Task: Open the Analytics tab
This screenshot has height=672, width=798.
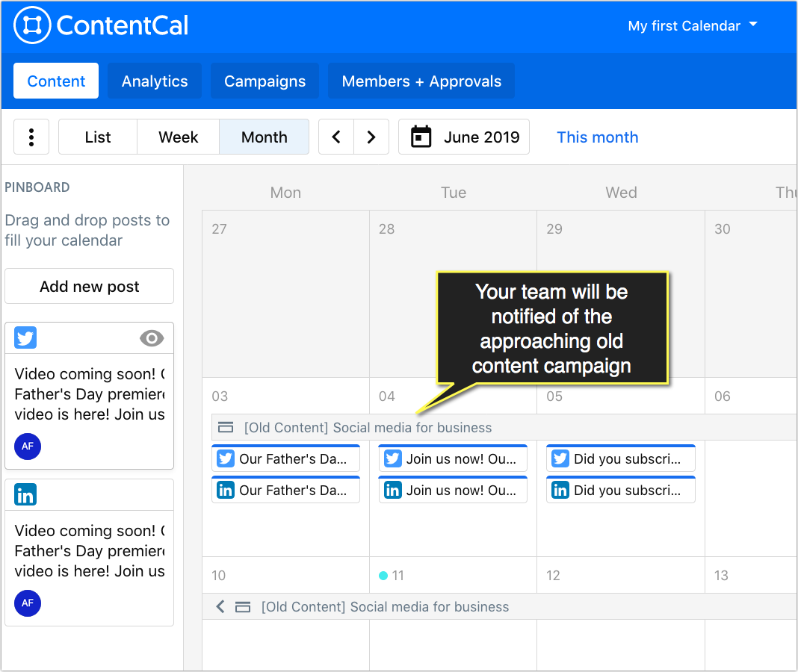Action: point(155,81)
